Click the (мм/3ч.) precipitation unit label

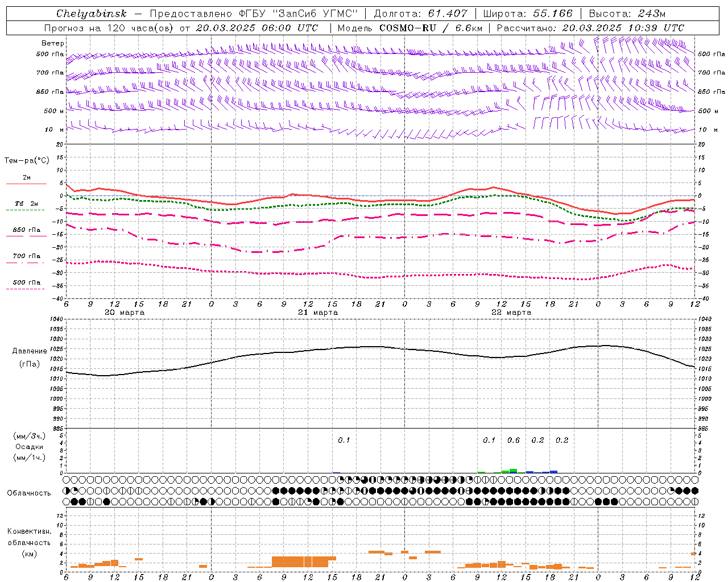click(29, 436)
